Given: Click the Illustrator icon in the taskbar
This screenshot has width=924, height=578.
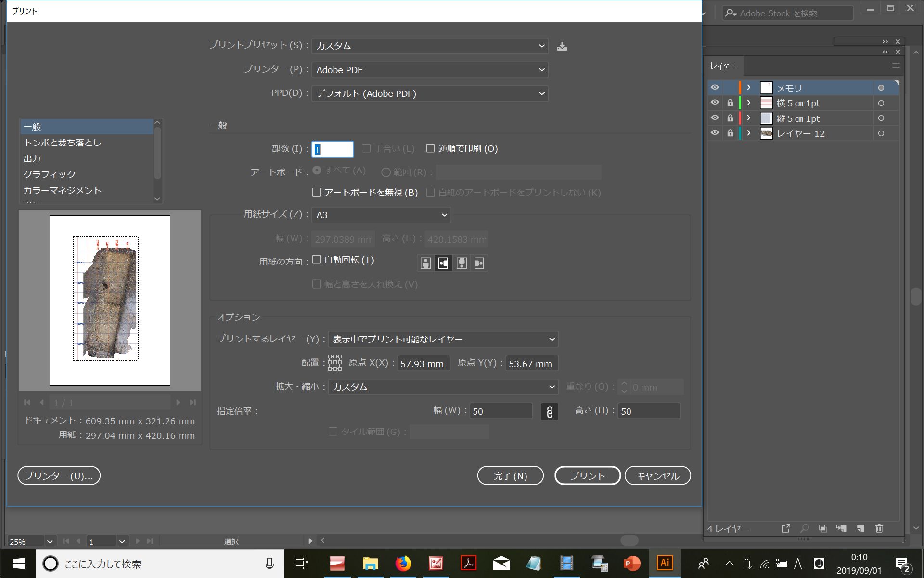Looking at the screenshot, I should 665,563.
